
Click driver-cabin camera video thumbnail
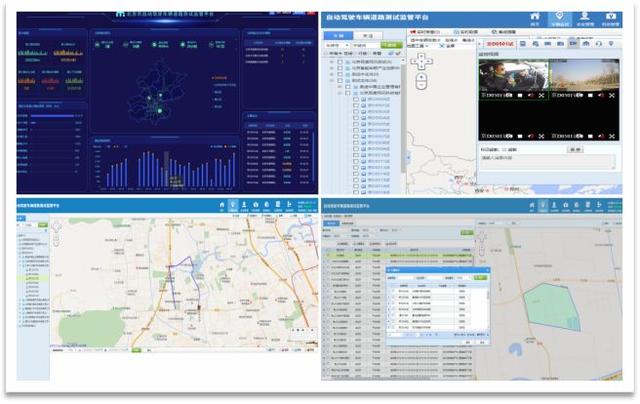tap(513, 75)
